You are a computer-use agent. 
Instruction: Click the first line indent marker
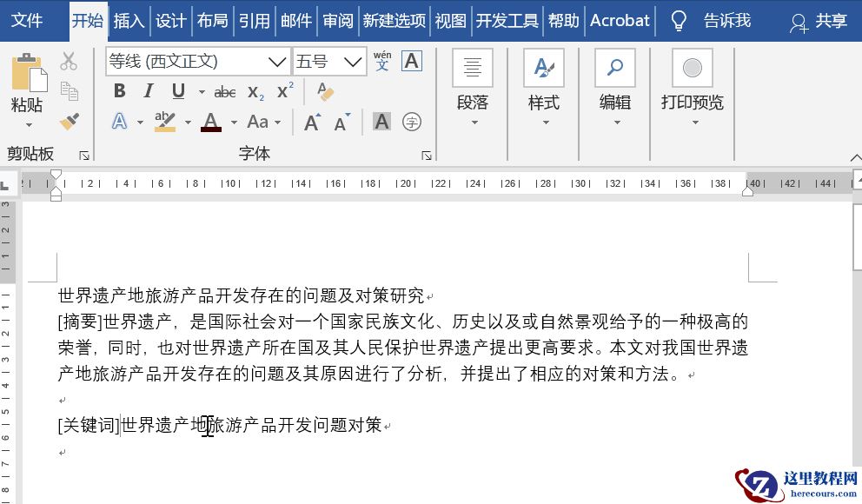pyautogui.click(x=56, y=176)
